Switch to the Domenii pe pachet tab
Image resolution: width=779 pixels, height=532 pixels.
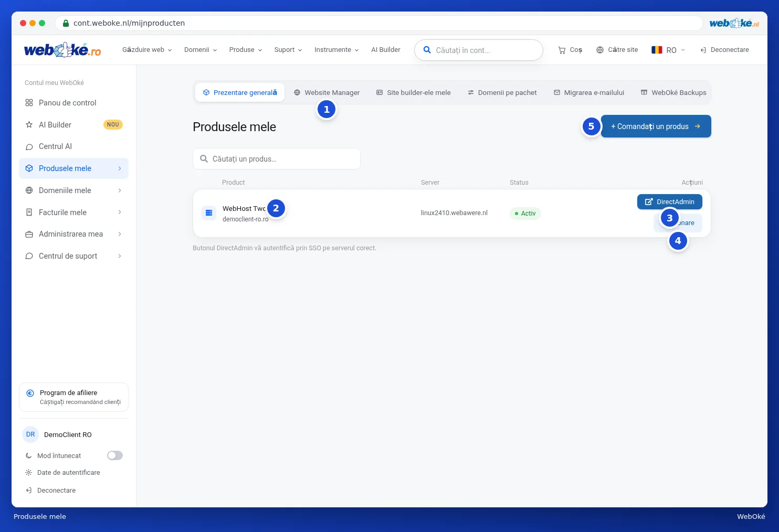point(502,92)
